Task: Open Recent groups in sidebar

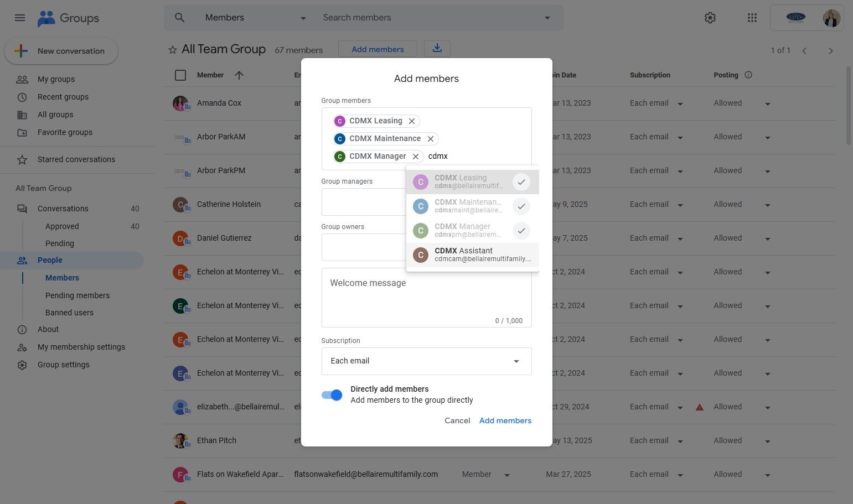Action: click(x=63, y=97)
